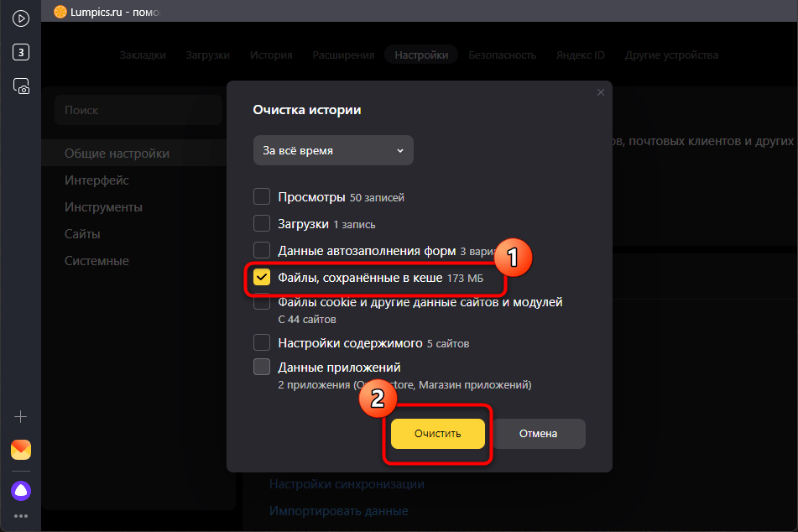798x532 pixels.
Task: Open the Загрузки tab in the top bar
Action: (x=207, y=55)
